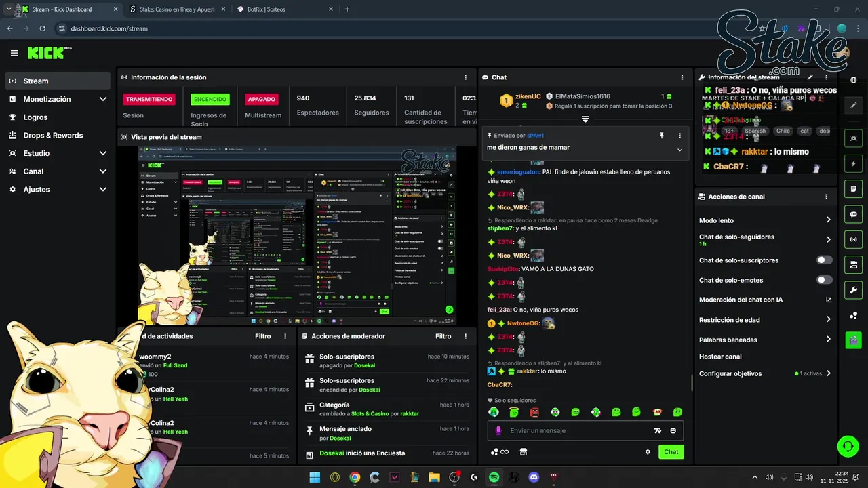Open Palabras baneadas settings
This screenshot has height=488, width=868.
pos(765,340)
